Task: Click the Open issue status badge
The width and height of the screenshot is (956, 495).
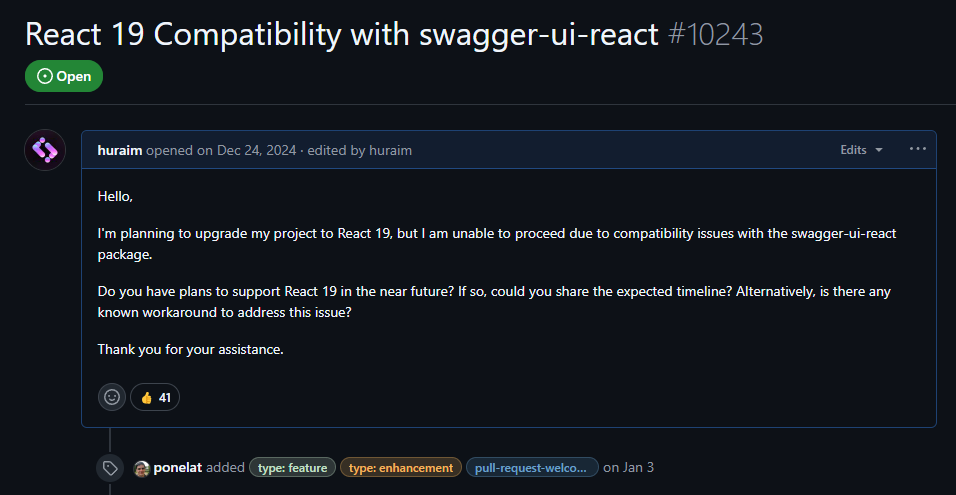Action: click(64, 76)
